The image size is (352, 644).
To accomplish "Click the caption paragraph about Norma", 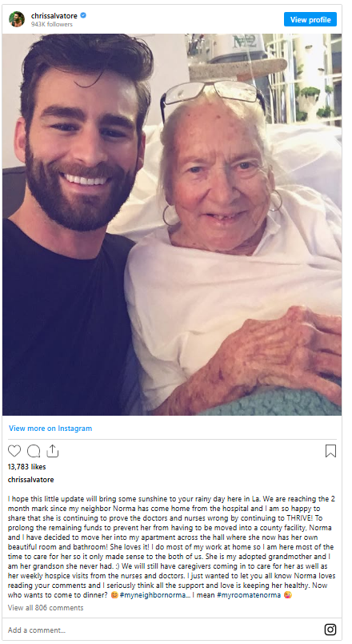I will pyautogui.click(x=171, y=547).
